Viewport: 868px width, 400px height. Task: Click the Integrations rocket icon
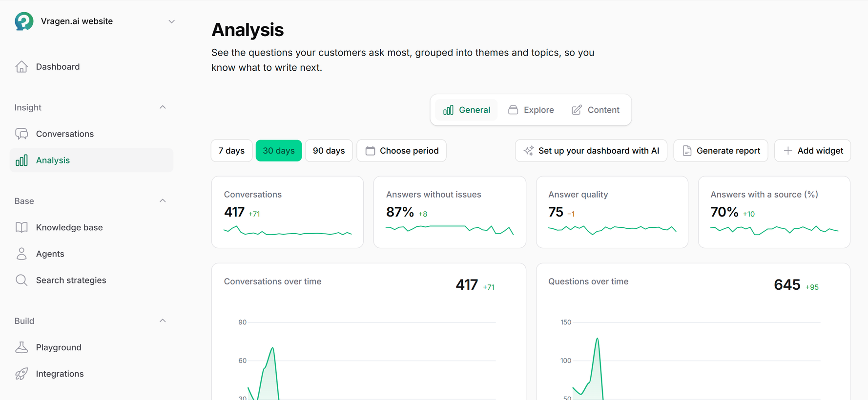click(21, 374)
